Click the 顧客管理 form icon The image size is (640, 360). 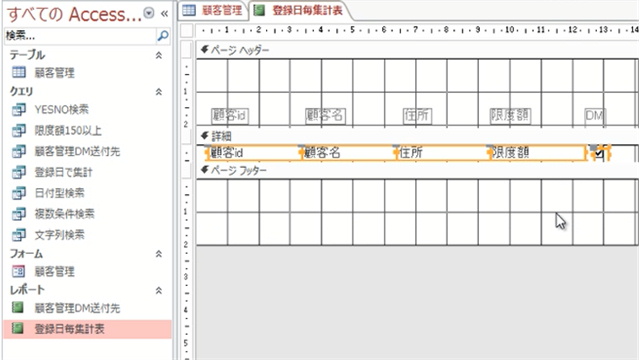(19, 271)
